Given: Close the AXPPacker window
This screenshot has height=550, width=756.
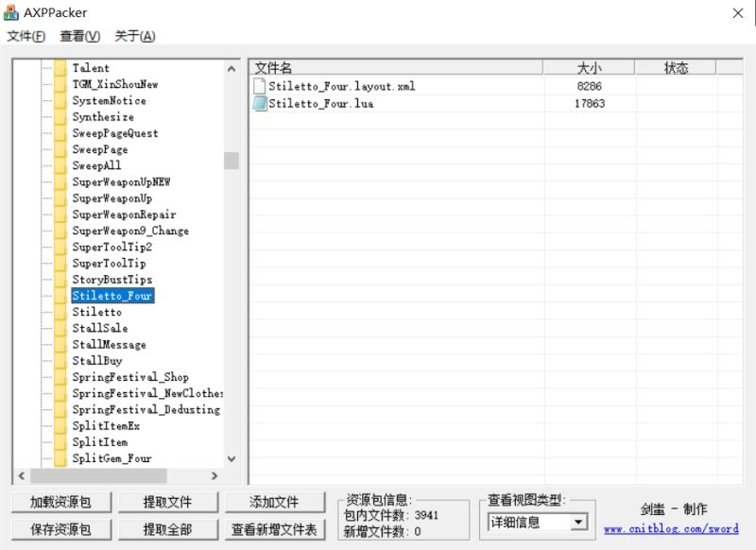Looking at the screenshot, I should (738, 13).
